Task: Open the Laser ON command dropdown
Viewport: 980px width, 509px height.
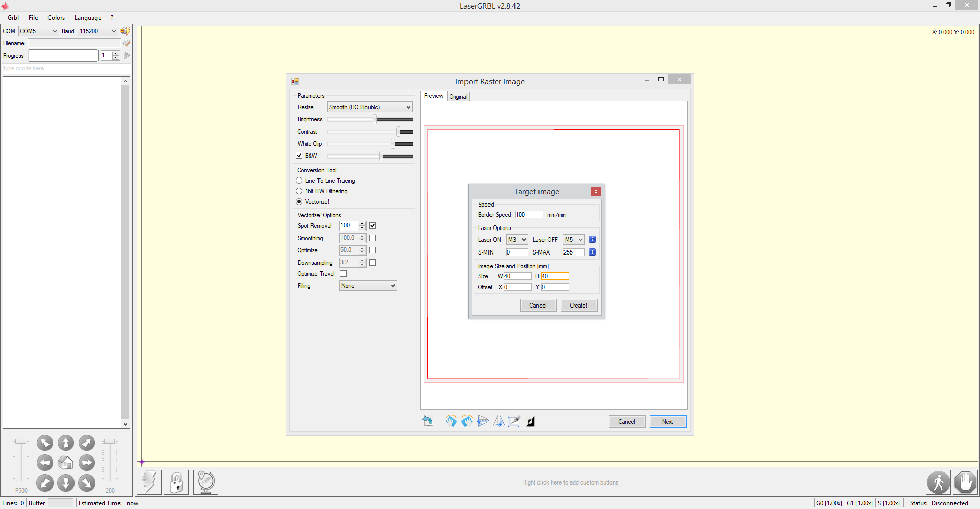Action: click(x=517, y=240)
